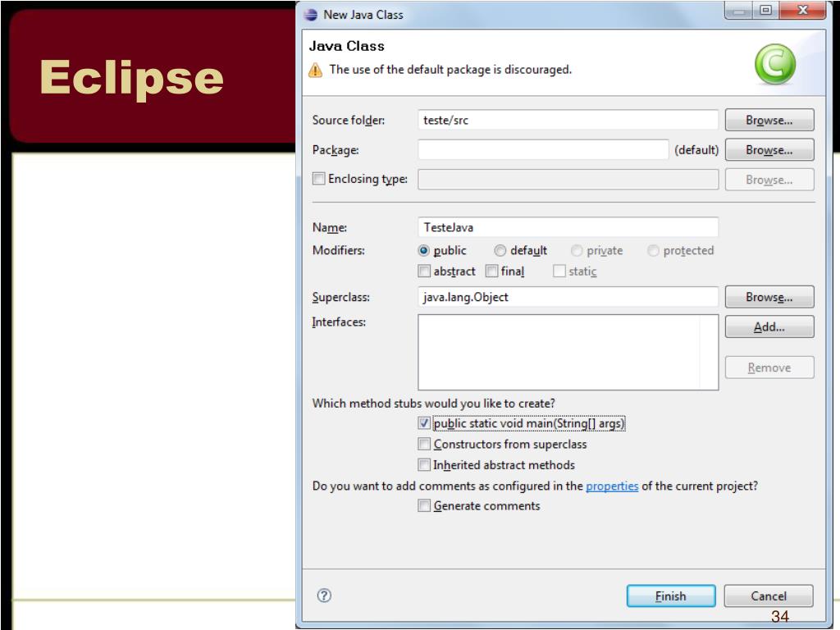840x630 pixels.
Task: Enable Constructors from superclass checkbox
Action: (x=424, y=444)
